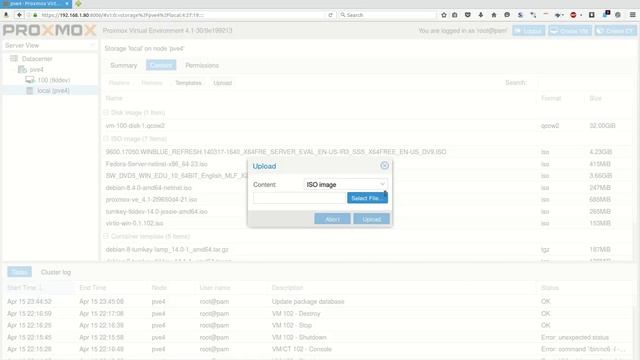Select the turnkey-tkldev-14.0-jessie ISO row
This screenshot has width=640, height=360.
367,211
